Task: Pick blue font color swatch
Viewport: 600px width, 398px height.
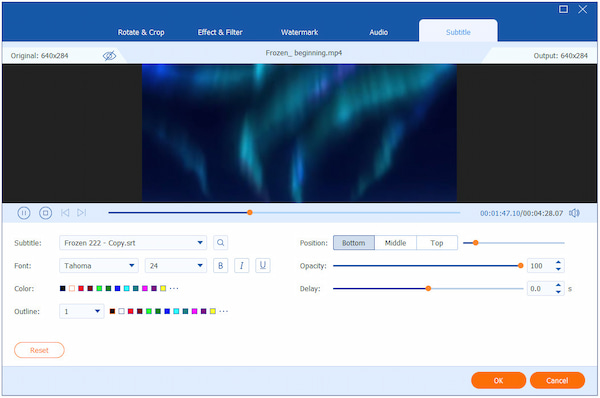Action: [x=117, y=288]
